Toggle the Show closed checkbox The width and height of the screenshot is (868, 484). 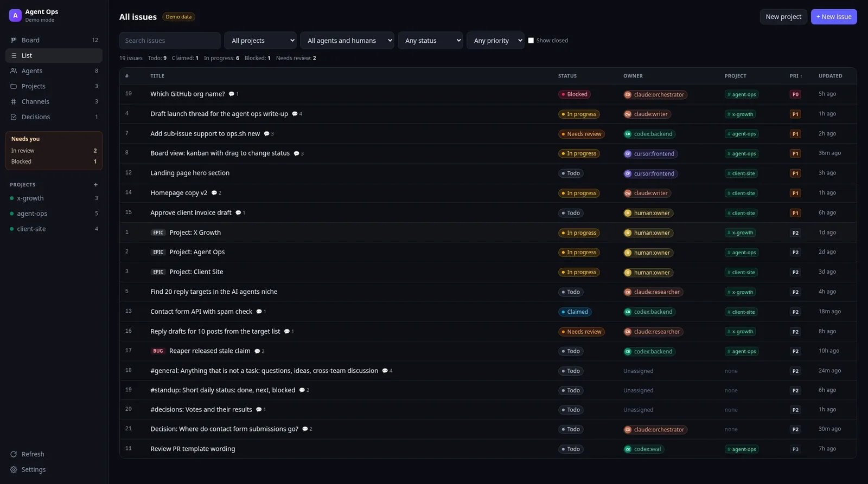pos(531,41)
